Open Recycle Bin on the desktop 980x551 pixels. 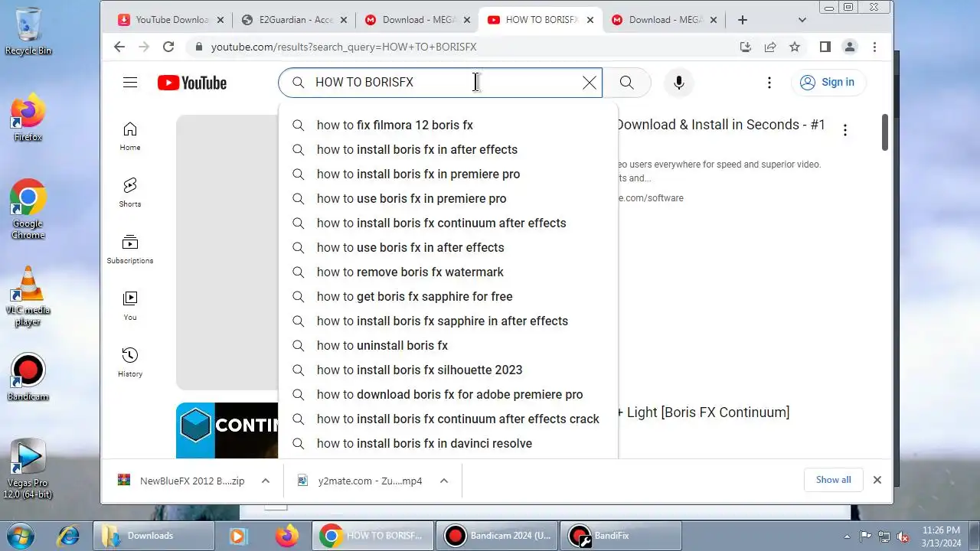[x=28, y=31]
